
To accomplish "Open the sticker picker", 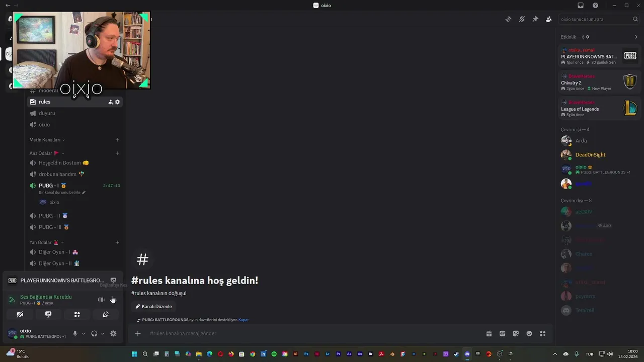I will (x=516, y=333).
